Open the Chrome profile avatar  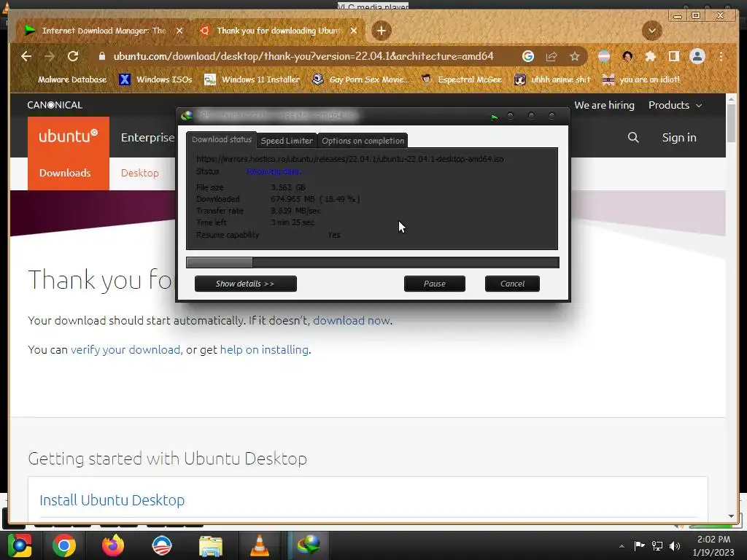[697, 56]
